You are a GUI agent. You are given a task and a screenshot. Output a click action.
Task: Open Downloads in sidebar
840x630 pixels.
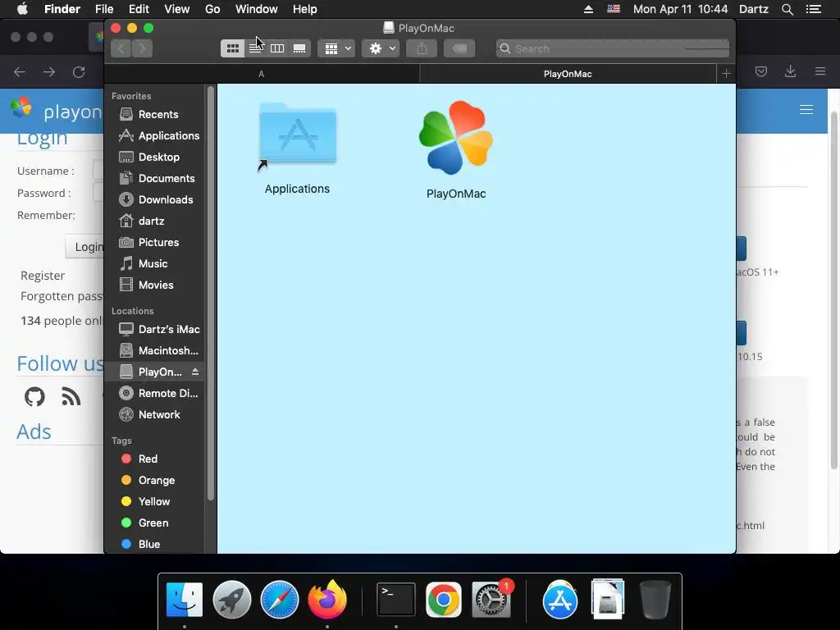[155, 200]
